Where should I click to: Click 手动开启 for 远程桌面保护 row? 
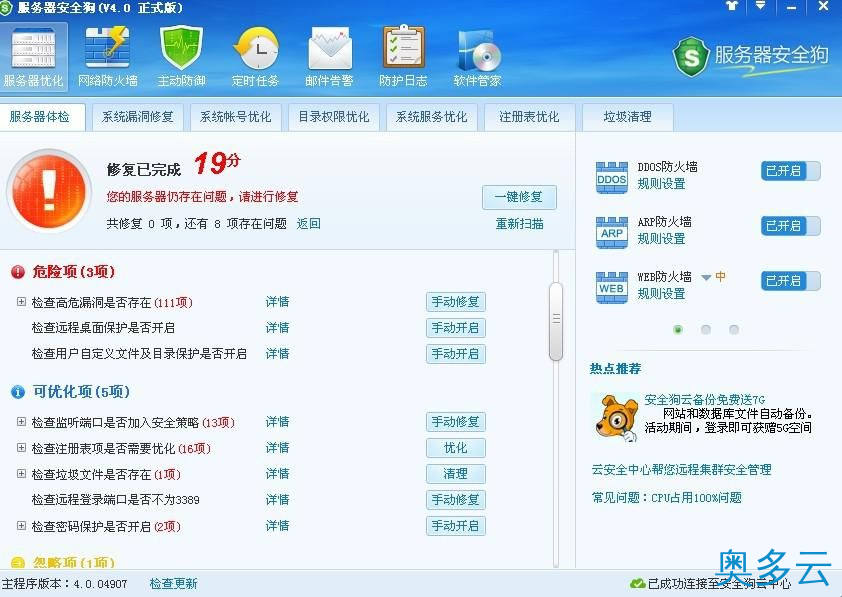click(456, 327)
